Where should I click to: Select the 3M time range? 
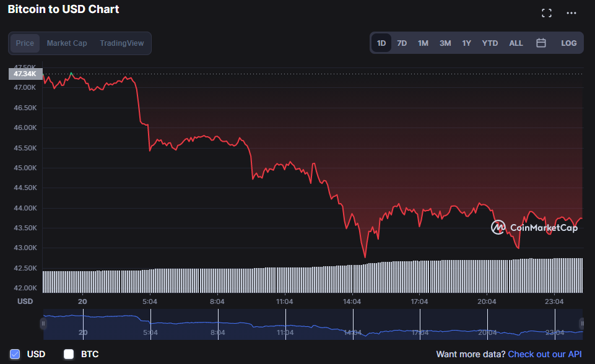click(x=445, y=43)
